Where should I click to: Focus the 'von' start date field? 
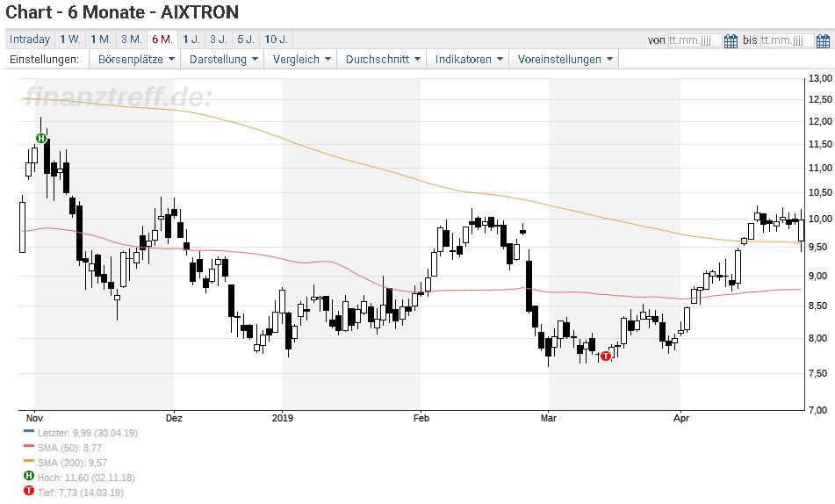(695, 40)
